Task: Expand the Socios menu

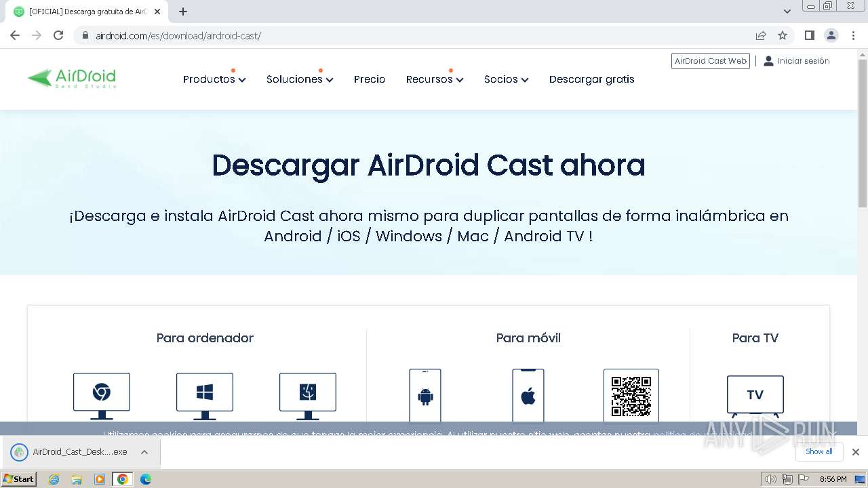Action: coord(506,79)
